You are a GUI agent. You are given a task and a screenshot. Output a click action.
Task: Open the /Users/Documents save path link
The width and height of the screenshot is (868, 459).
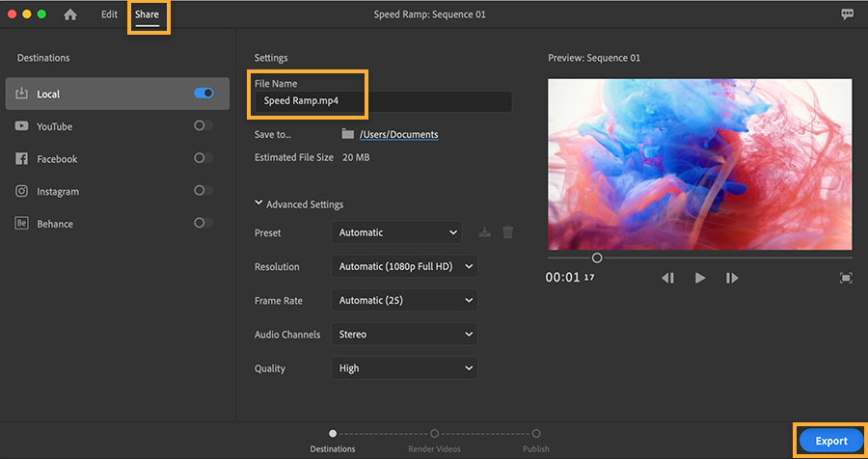(398, 134)
